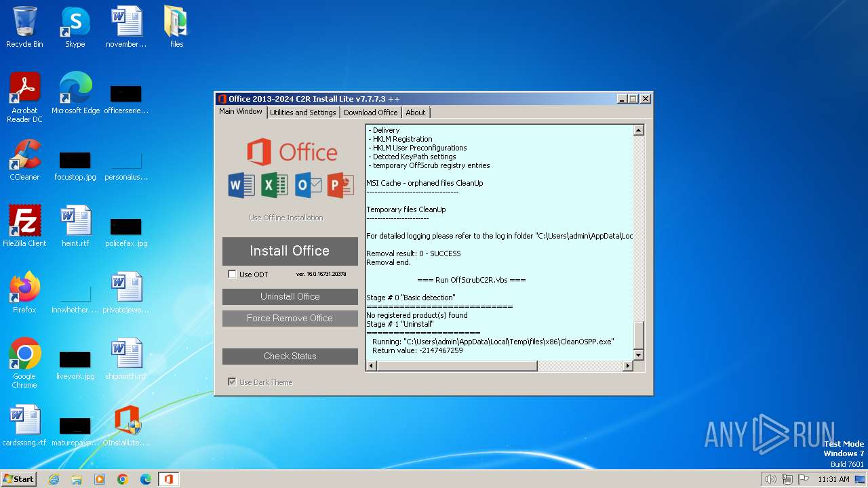Screen dimensions: 868x488
Task: Open Chrome from the taskbar
Action: point(123,479)
